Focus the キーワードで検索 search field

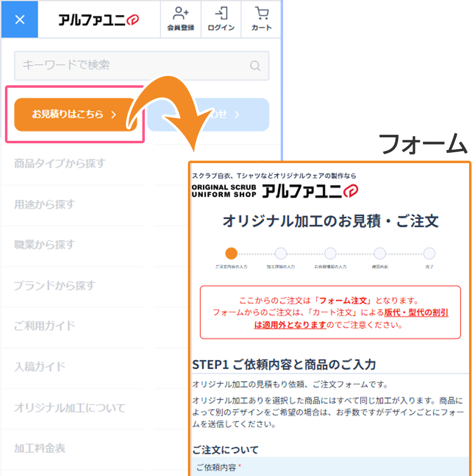(x=131, y=65)
